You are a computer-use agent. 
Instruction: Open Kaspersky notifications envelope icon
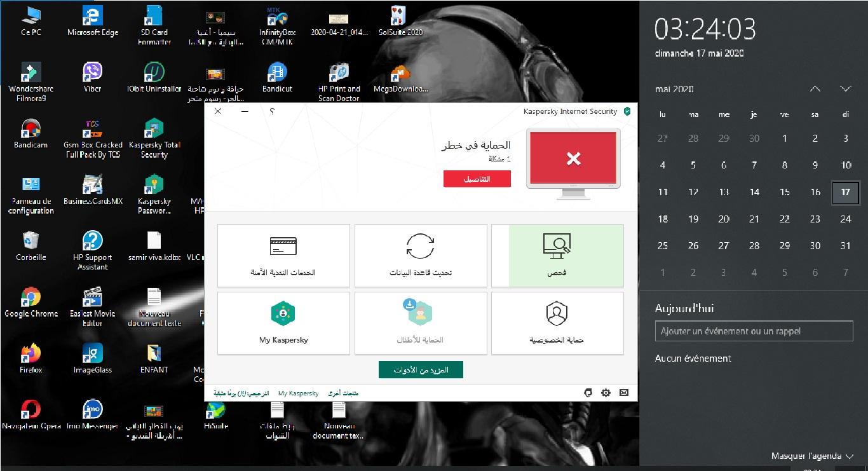(x=624, y=393)
